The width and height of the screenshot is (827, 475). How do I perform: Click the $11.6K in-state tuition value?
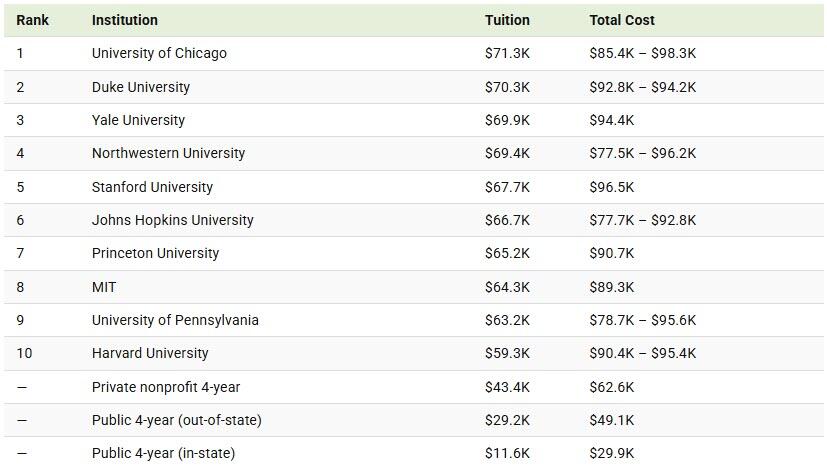pos(507,453)
